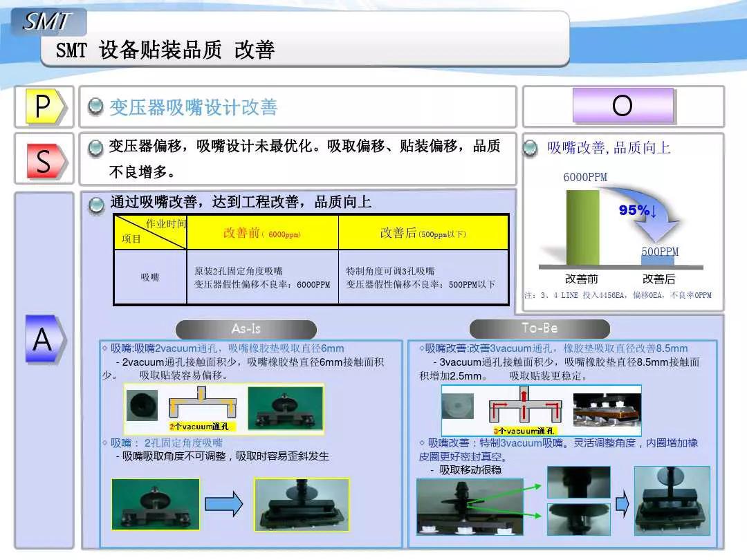Viewport: 747px width, 560px height.
Task: Click the sphere icon beside 吸嘴改善,品质向上
Action: point(530,147)
